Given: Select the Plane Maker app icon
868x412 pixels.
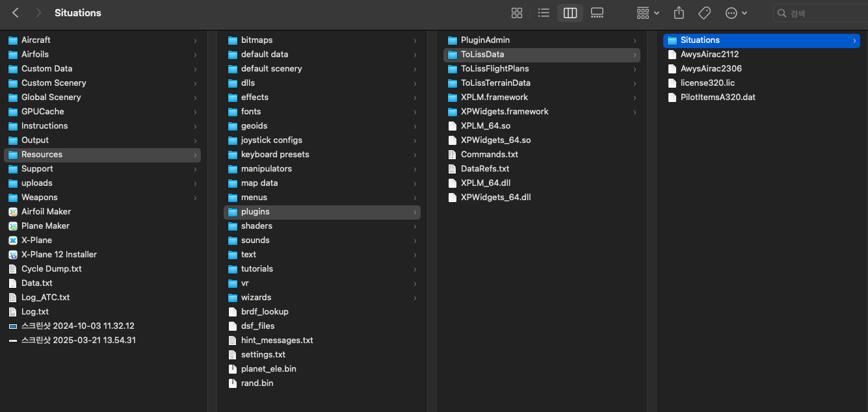Looking at the screenshot, I should pos(13,226).
